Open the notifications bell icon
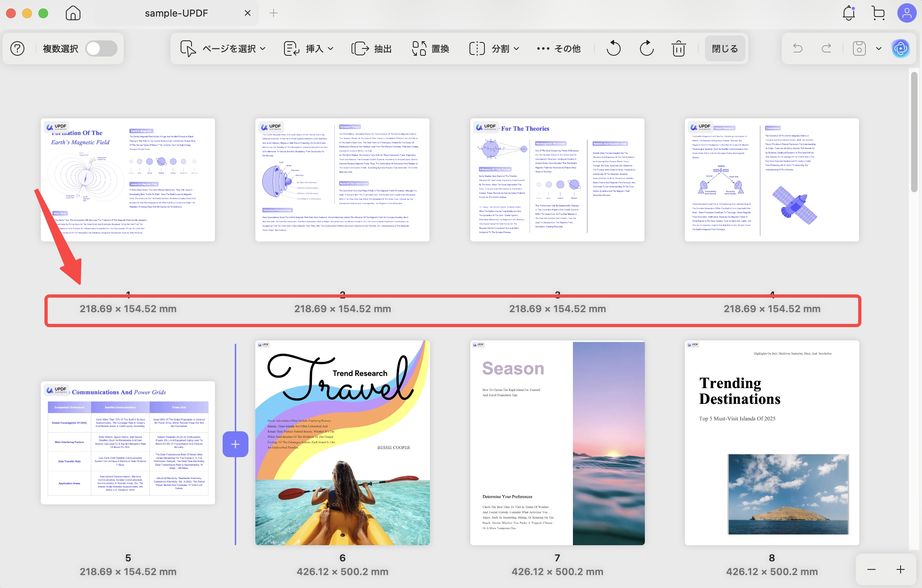 (x=849, y=13)
